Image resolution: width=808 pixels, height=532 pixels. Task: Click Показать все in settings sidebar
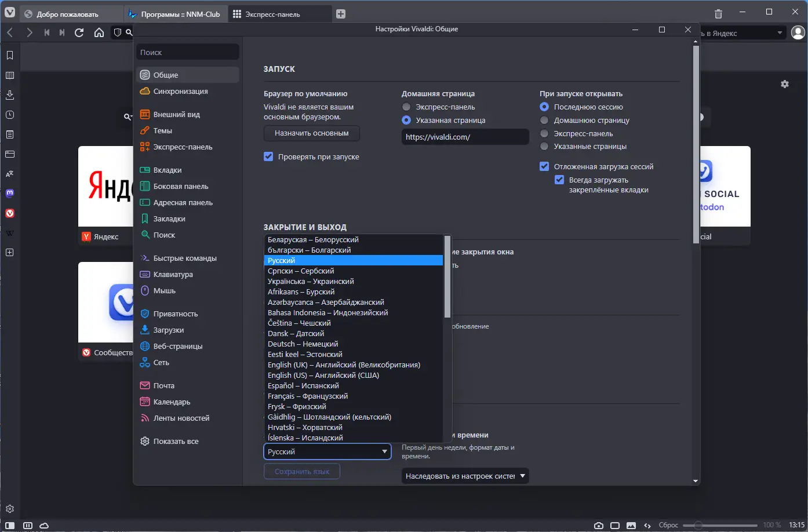tap(188, 442)
